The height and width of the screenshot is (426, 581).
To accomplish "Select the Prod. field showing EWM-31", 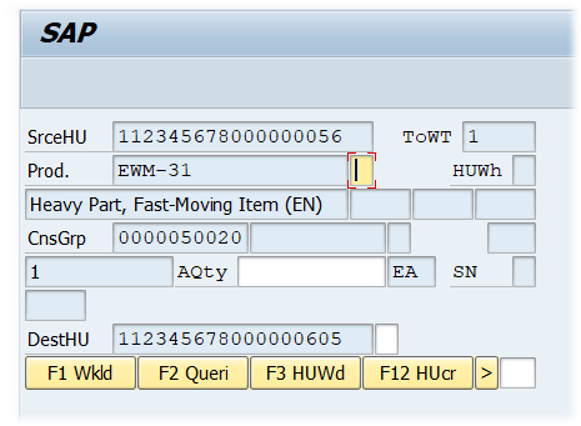I will coord(230,170).
